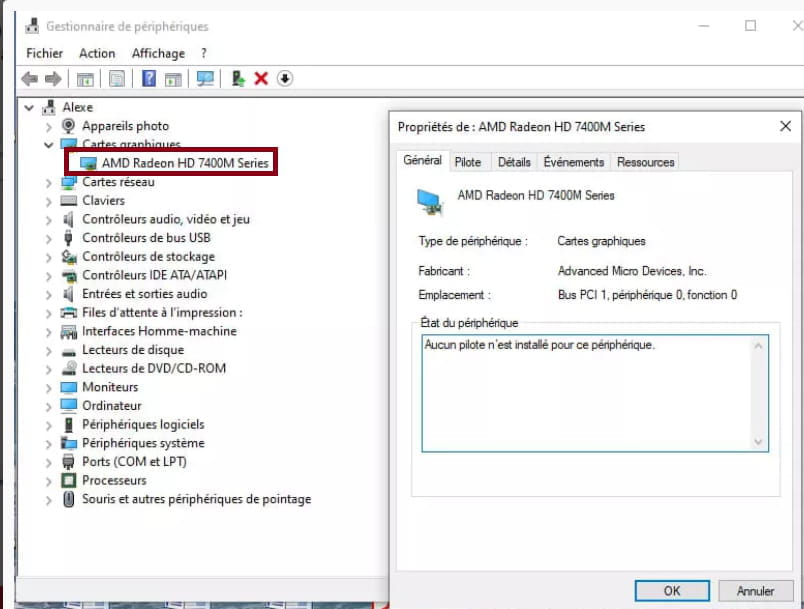Viewport: 804px width, 609px height.
Task: Click the Contrôleurs audio, vidéo et jeu icon
Action: click(x=68, y=219)
